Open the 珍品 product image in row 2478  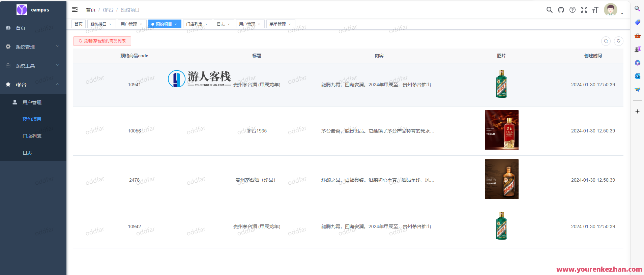[502, 179]
